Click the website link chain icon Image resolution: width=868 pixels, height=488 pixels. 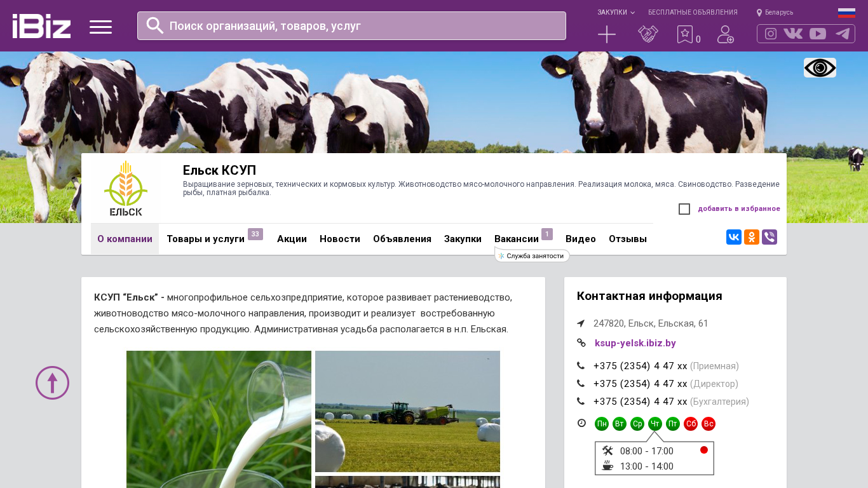pos(581,343)
